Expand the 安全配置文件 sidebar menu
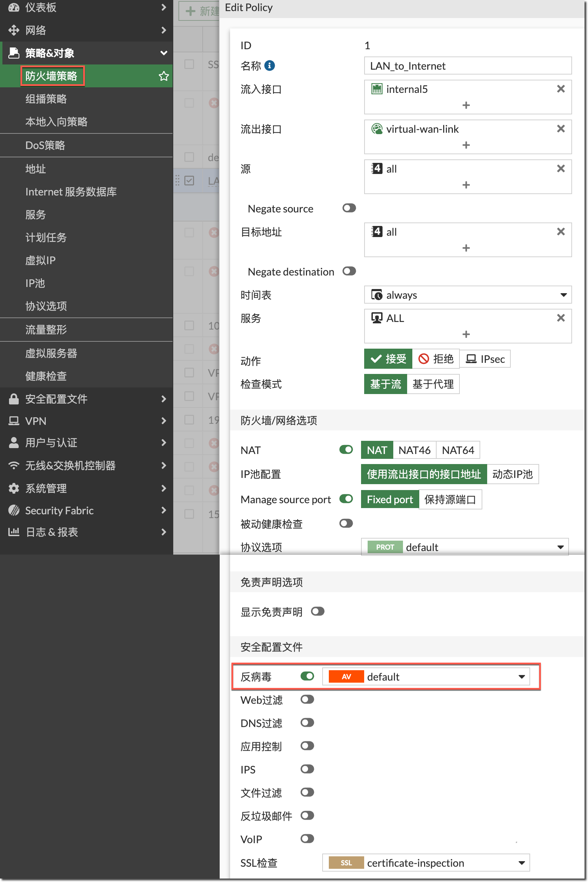Image resolution: width=588 pixels, height=882 pixels. coord(86,399)
